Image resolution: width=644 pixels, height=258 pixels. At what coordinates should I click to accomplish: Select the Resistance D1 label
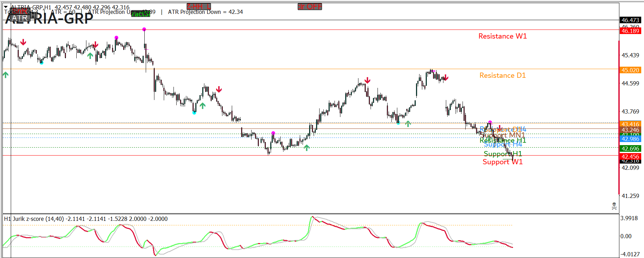click(502, 75)
